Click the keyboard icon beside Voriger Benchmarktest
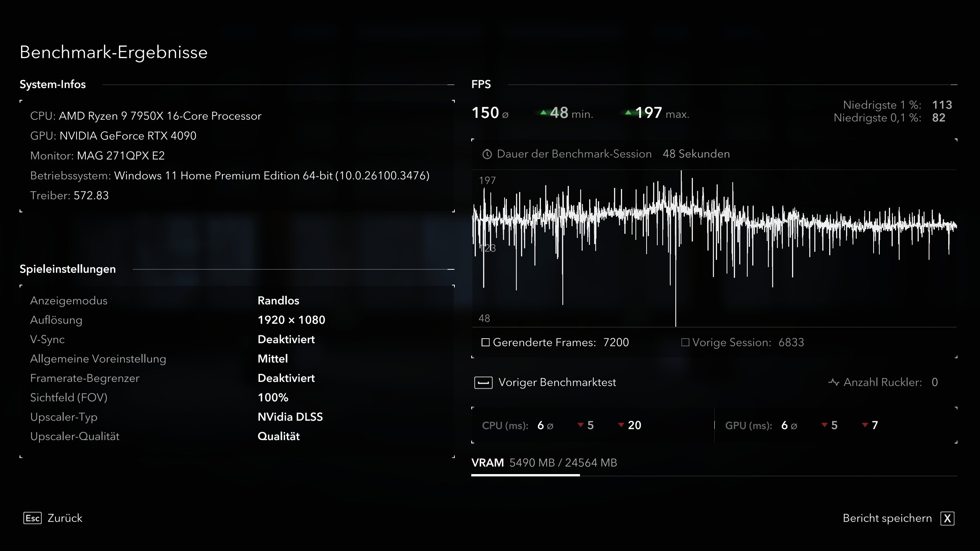The width and height of the screenshot is (980, 551). click(x=483, y=382)
